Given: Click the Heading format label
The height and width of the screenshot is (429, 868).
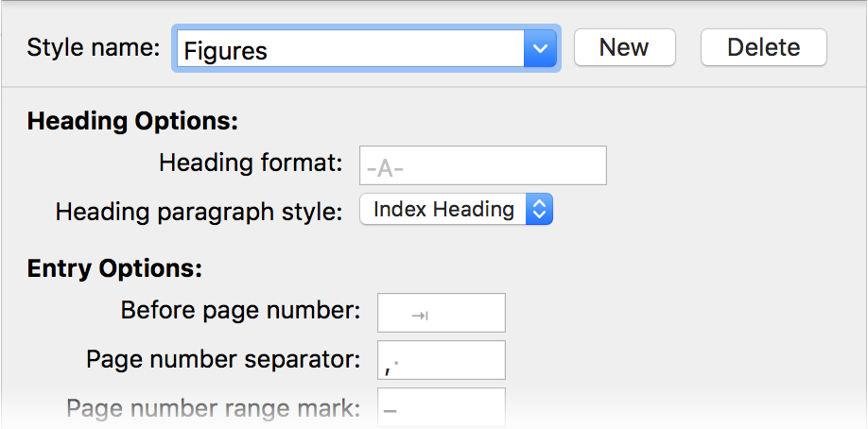Looking at the screenshot, I should point(251,163).
